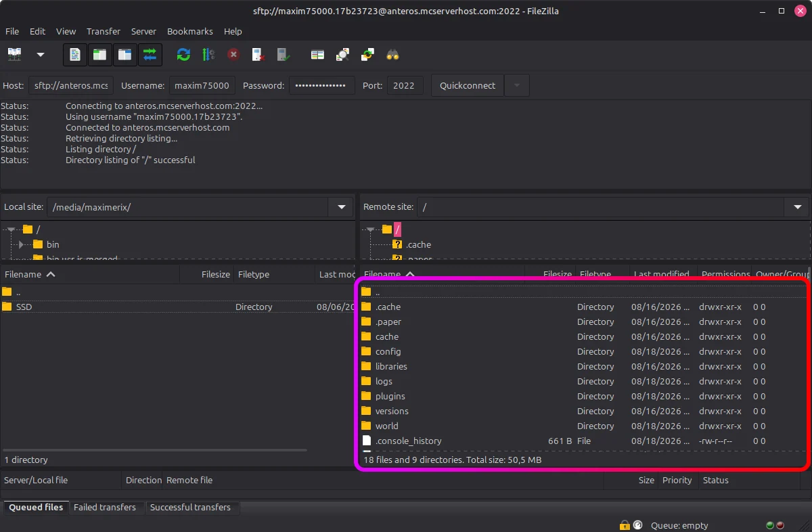Image resolution: width=812 pixels, height=532 pixels.
Task: Open the View menu
Action: point(66,31)
